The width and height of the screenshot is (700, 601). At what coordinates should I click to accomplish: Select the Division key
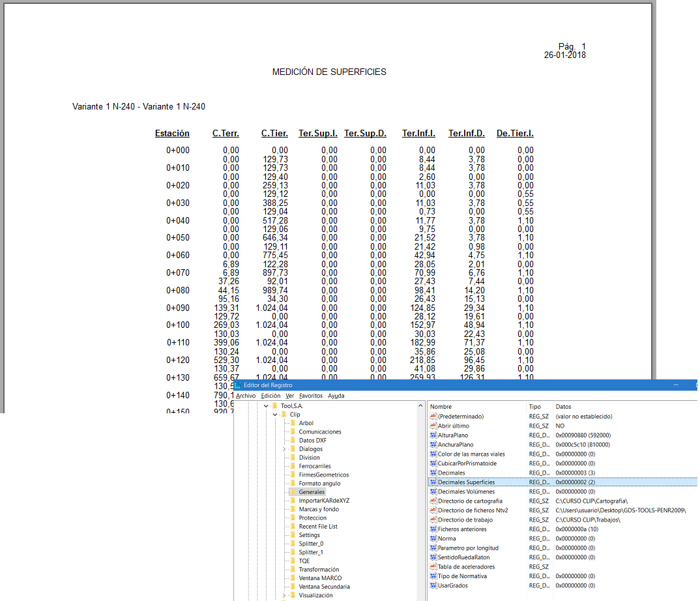click(309, 458)
